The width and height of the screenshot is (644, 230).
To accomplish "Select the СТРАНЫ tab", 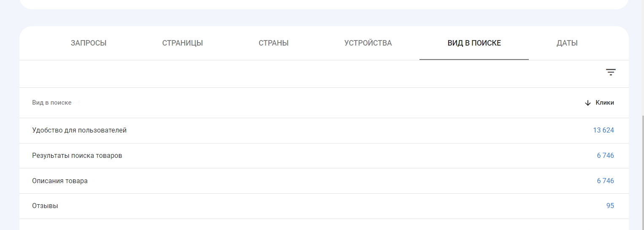I will (273, 43).
